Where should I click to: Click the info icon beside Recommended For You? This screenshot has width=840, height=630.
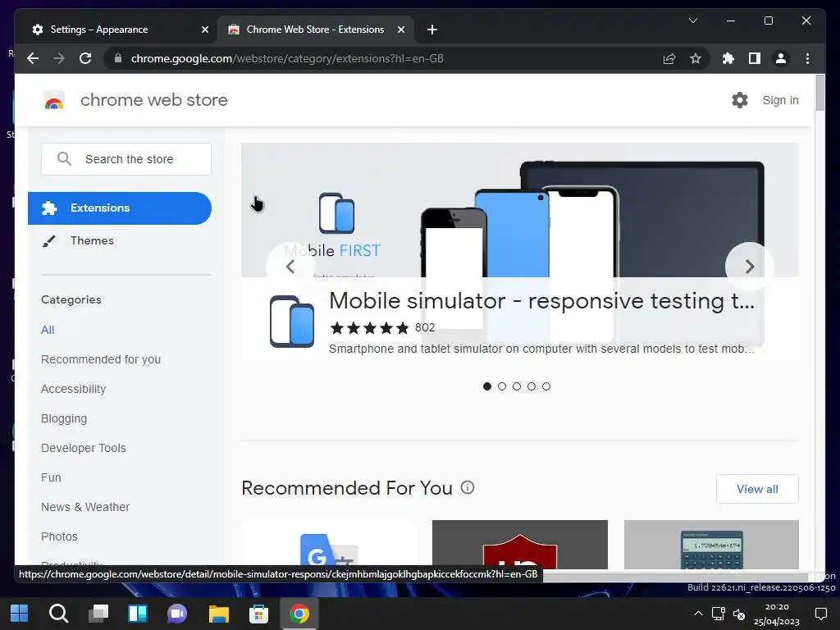468,487
